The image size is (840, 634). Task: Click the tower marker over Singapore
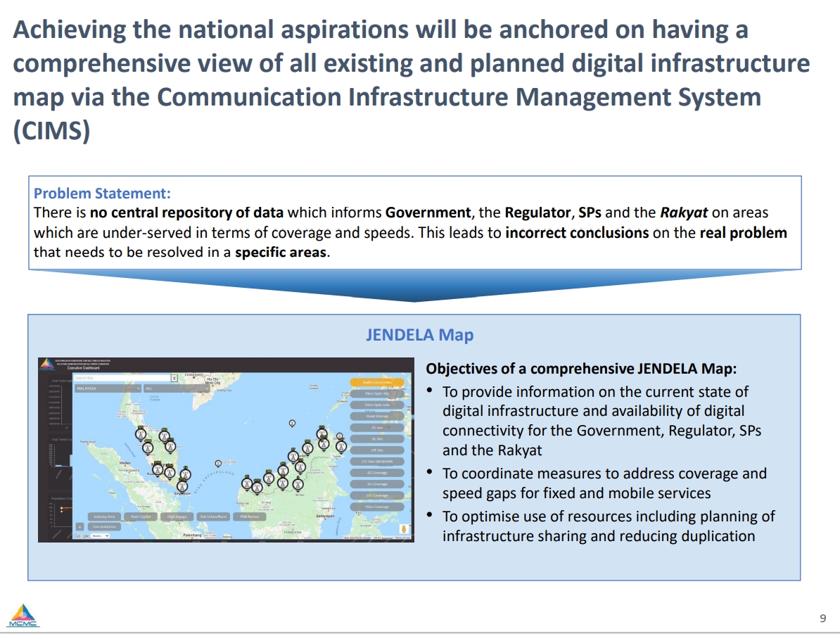click(x=182, y=486)
